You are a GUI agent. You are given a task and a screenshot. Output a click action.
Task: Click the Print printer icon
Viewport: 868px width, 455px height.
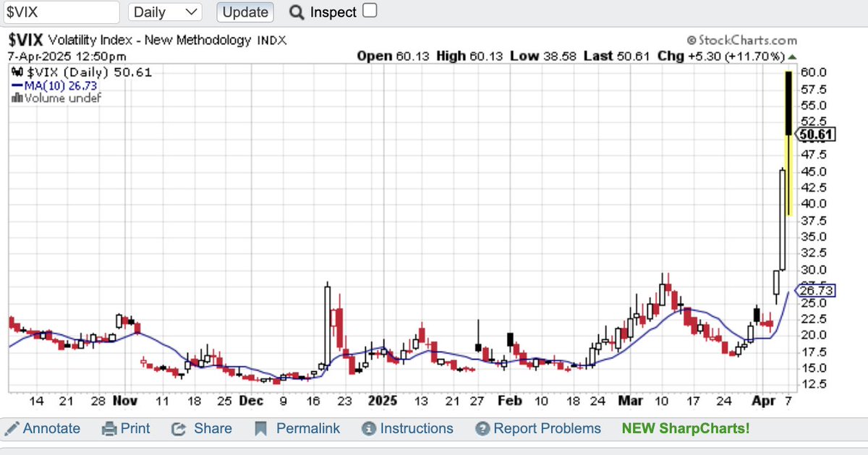coord(109,429)
